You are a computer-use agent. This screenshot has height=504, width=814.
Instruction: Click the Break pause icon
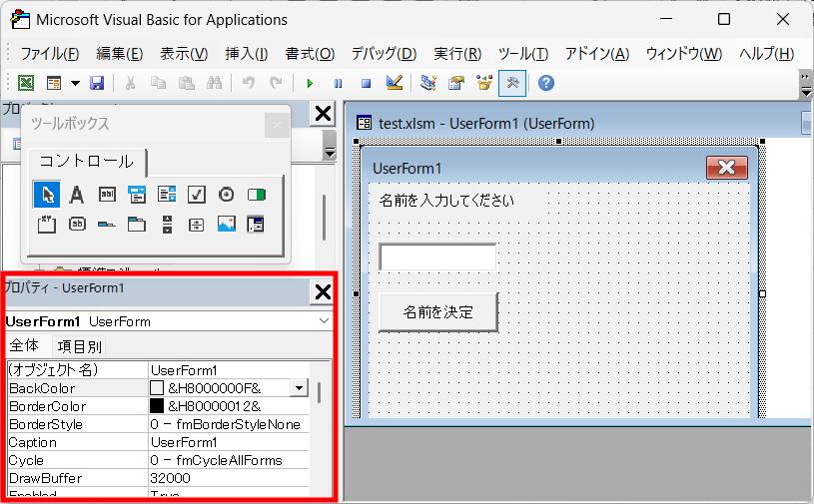coord(338,84)
